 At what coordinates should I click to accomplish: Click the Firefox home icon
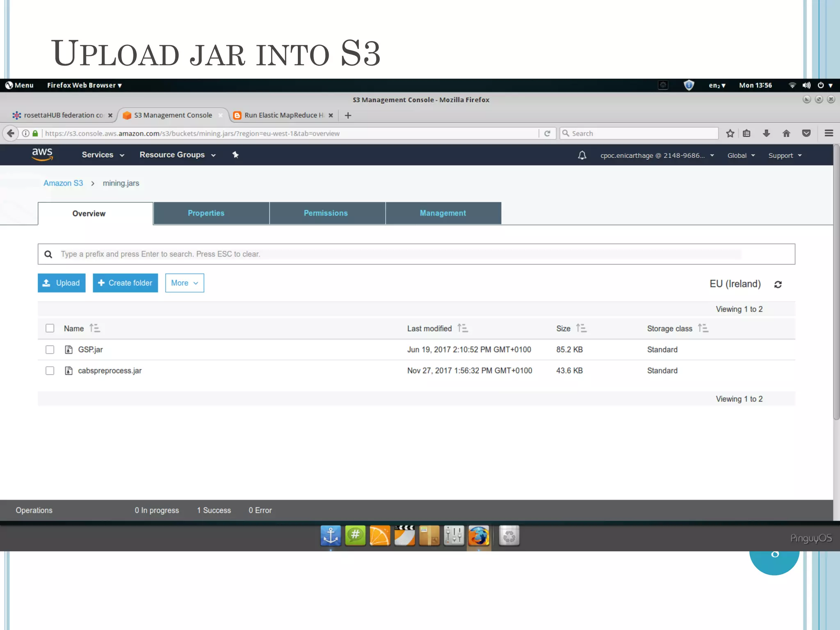786,133
